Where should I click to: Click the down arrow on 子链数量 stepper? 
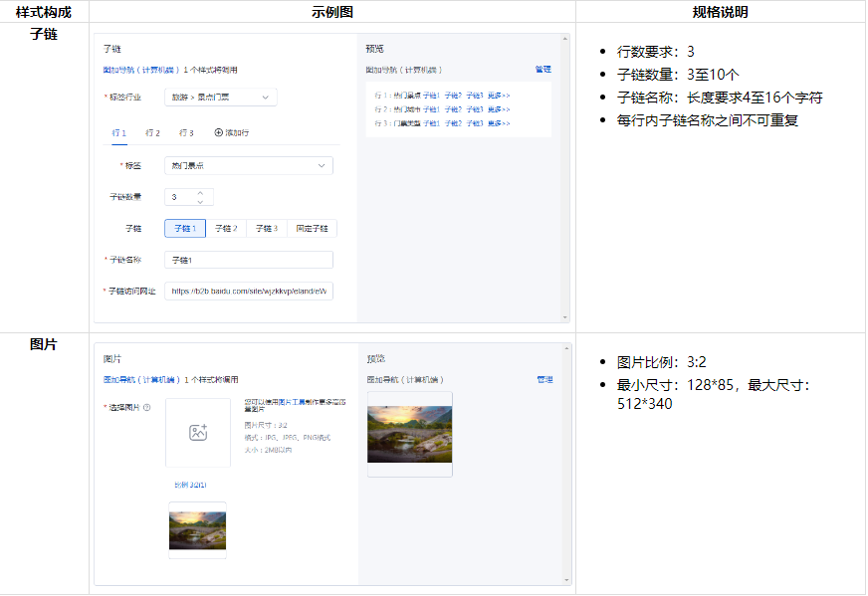(200, 201)
